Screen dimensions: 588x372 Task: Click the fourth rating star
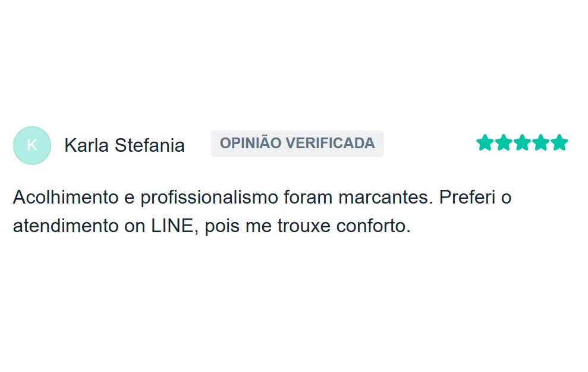tap(540, 143)
